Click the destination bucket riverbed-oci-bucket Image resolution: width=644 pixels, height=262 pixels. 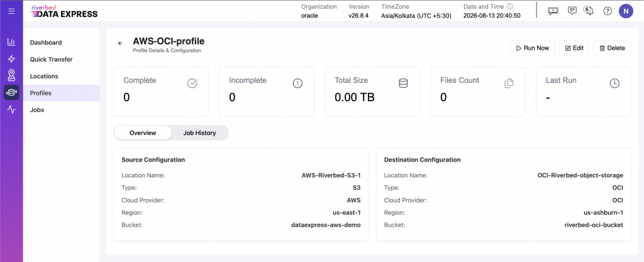pos(594,225)
